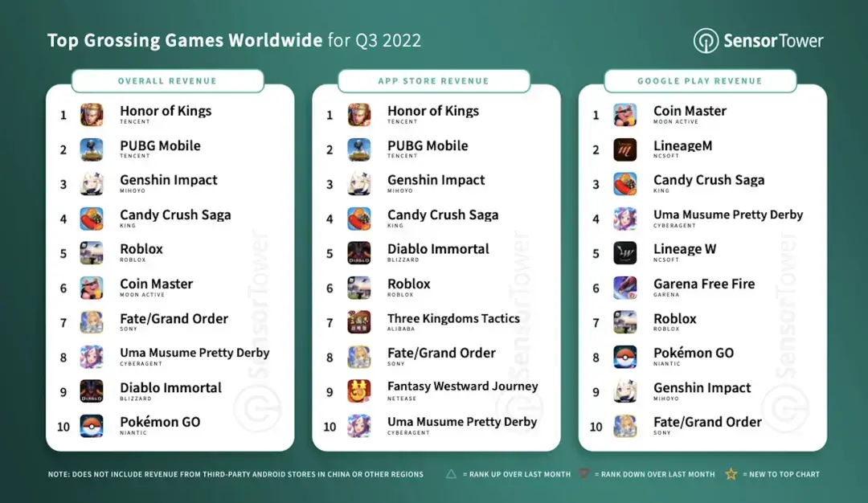
Task: Switch to the App Store Revenue header
Action: [x=433, y=81]
